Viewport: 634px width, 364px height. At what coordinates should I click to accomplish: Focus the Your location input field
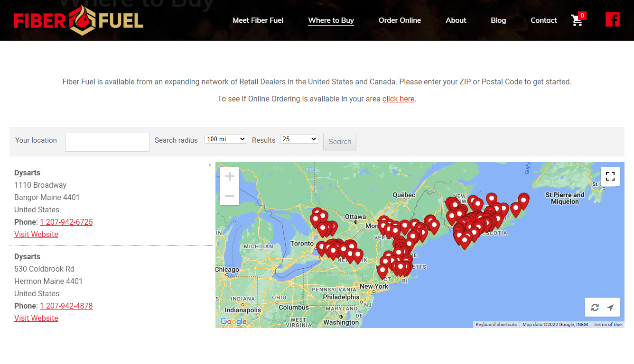click(107, 142)
